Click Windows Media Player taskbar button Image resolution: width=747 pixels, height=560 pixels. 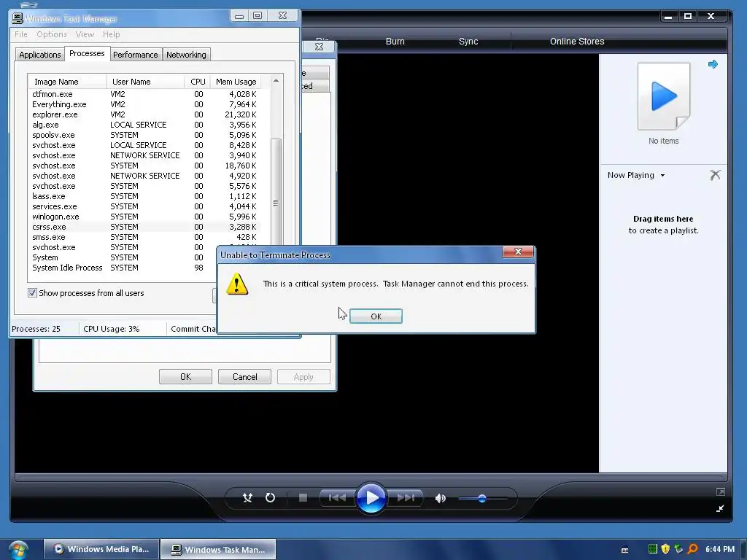pyautogui.click(x=101, y=549)
